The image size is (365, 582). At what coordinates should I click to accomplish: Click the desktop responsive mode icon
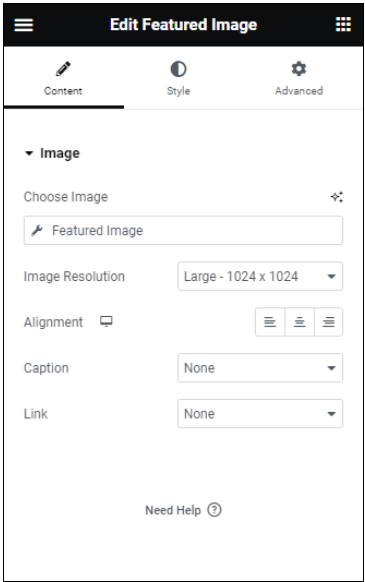[x=106, y=321]
